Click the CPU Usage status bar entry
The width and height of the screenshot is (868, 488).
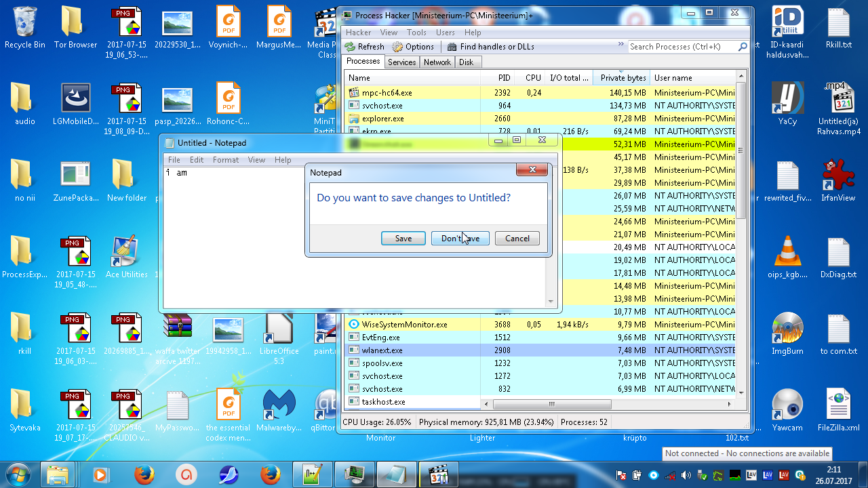click(x=377, y=422)
